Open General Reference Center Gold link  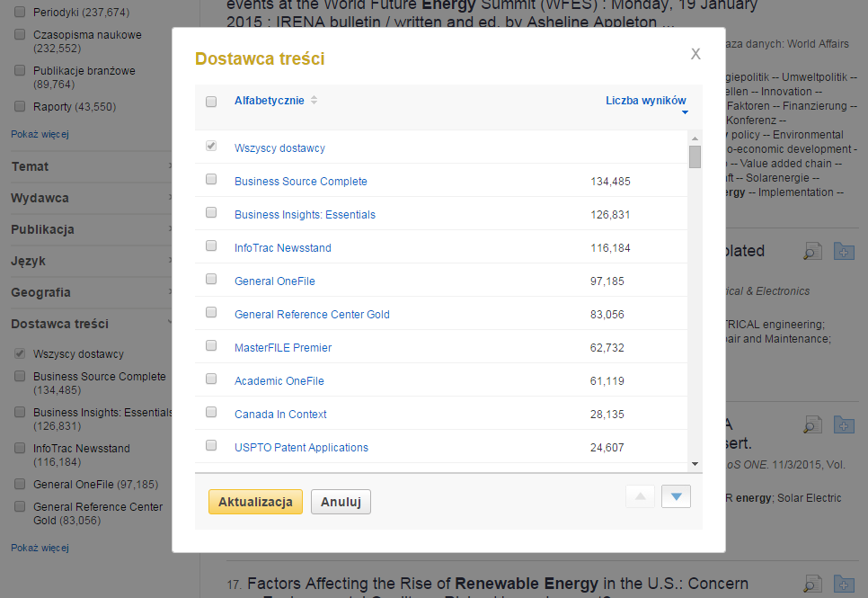point(312,314)
